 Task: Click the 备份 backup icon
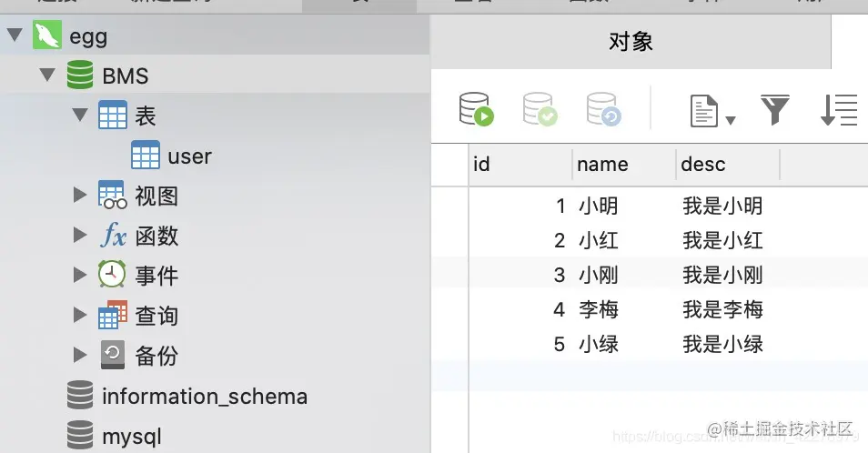[x=113, y=355]
